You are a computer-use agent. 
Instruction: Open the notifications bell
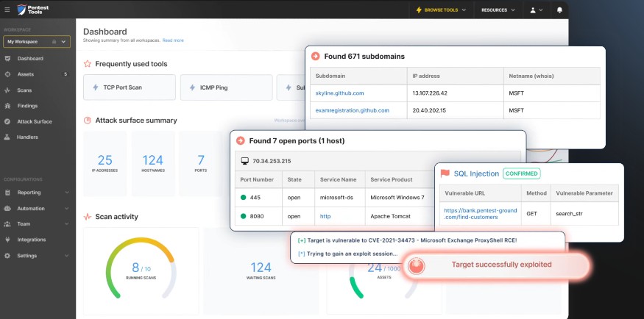(559, 10)
